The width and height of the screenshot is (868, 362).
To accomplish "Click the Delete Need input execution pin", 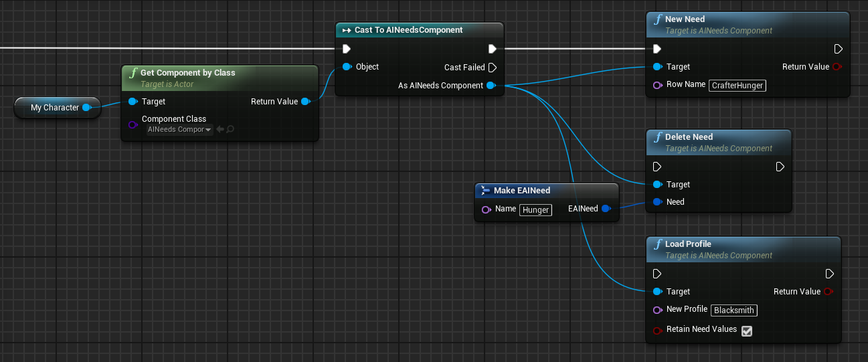I will [657, 167].
